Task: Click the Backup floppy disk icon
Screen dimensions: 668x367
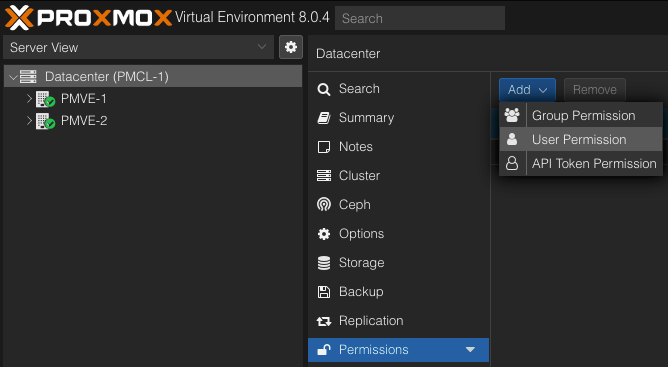Action: click(324, 292)
